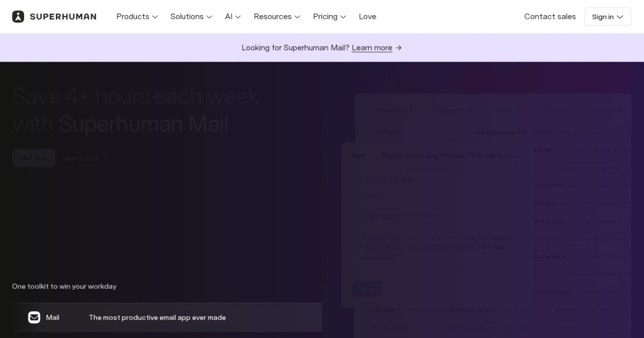This screenshot has height=338, width=644.
Task: Select the Mail toolkit row label
Action: [53, 318]
